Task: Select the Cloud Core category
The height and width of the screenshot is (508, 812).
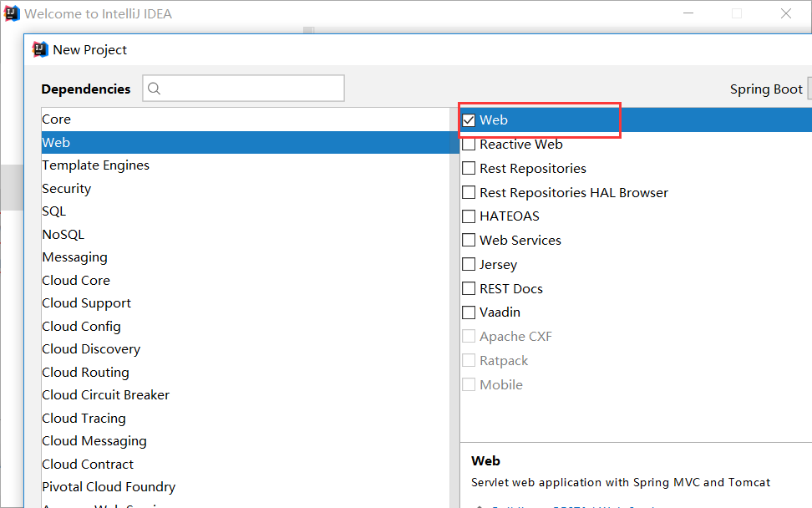Action: coord(246,280)
